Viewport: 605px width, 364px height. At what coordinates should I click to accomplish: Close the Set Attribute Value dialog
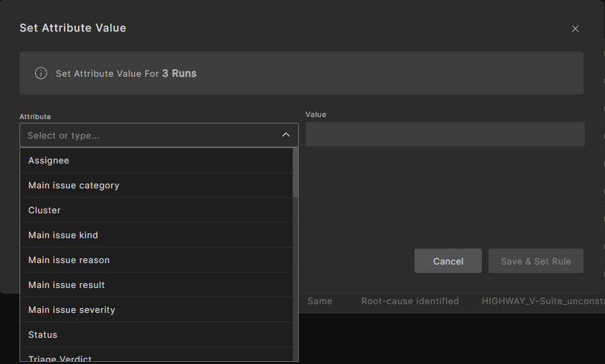click(x=575, y=29)
